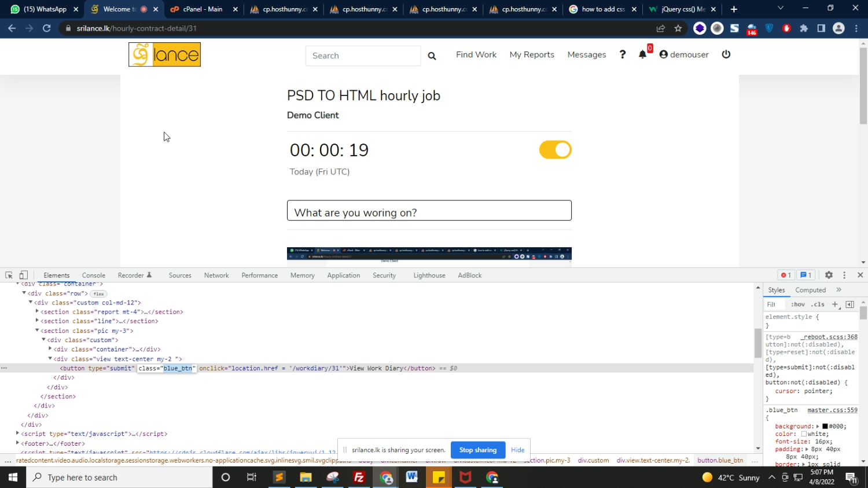Click the help question mark icon
868x488 pixels.
coord(623,54)
